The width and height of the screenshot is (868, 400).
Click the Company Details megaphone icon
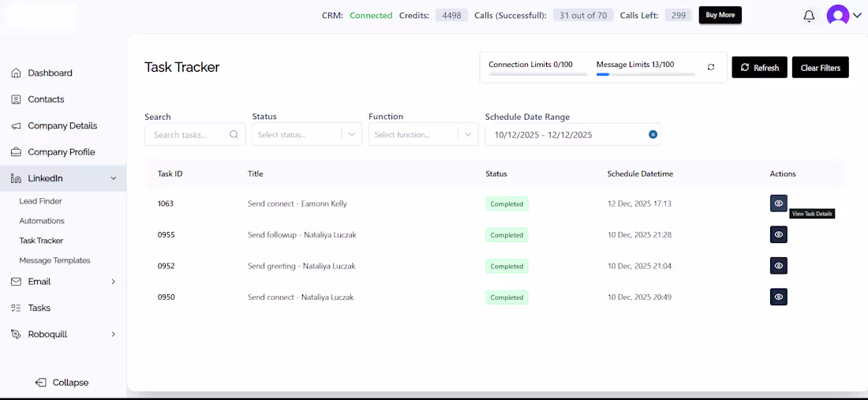pyautogui.click(x=16, y=125)
